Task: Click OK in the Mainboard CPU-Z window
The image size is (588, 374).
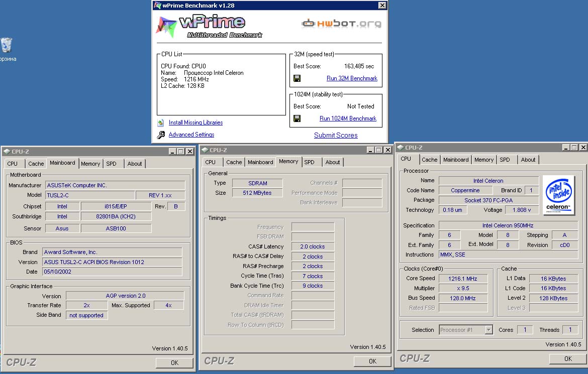Action: click(x=174, y=363)
